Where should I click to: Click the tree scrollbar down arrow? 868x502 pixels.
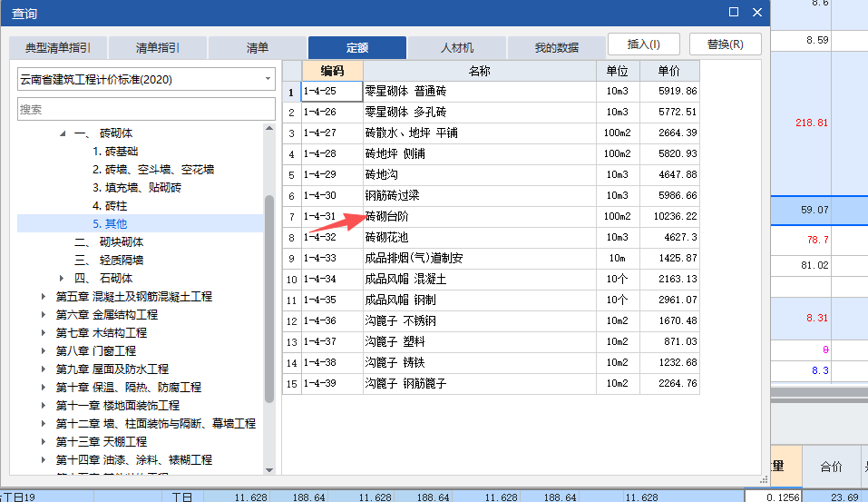click(x=269, y=470)
